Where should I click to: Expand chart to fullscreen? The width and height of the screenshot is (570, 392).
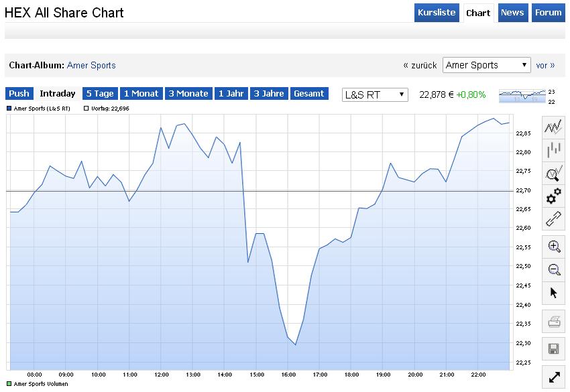coord(554,377)
